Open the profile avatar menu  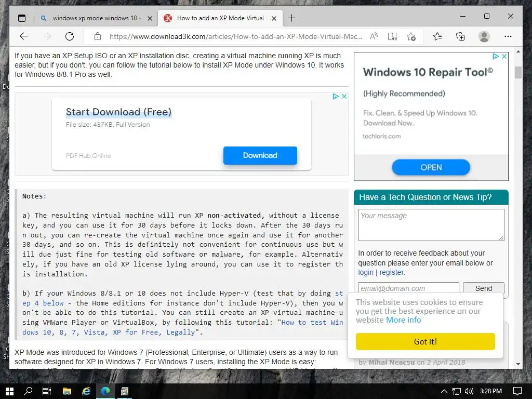click(484, 36)
